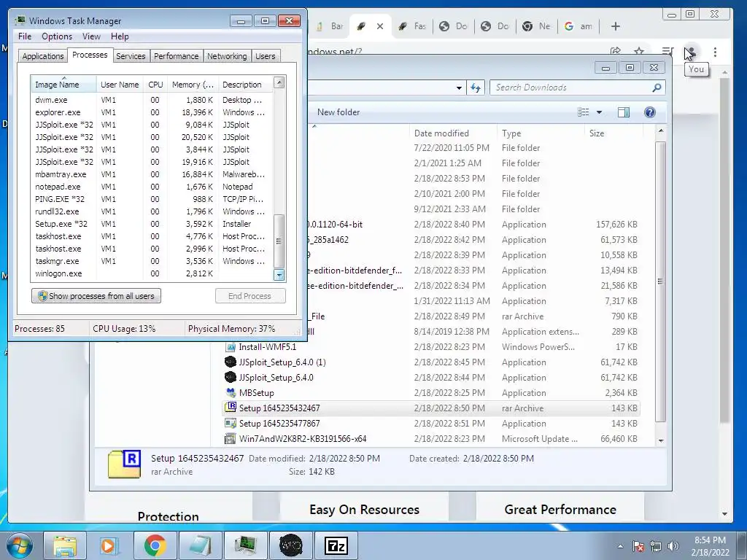Switch to Chrome tab labeled Ne
The height and width of the screenshot is (560, 747).
pyautogui.click(x=537, y=26)
